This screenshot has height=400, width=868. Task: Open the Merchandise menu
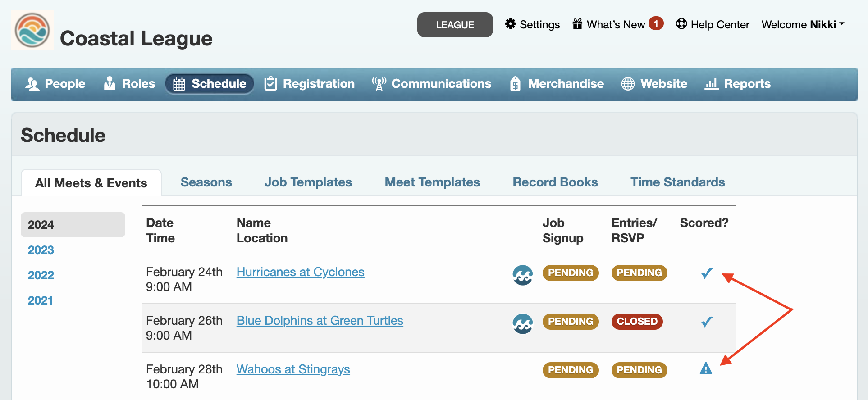pyautogui.click(x=557, y=84)
